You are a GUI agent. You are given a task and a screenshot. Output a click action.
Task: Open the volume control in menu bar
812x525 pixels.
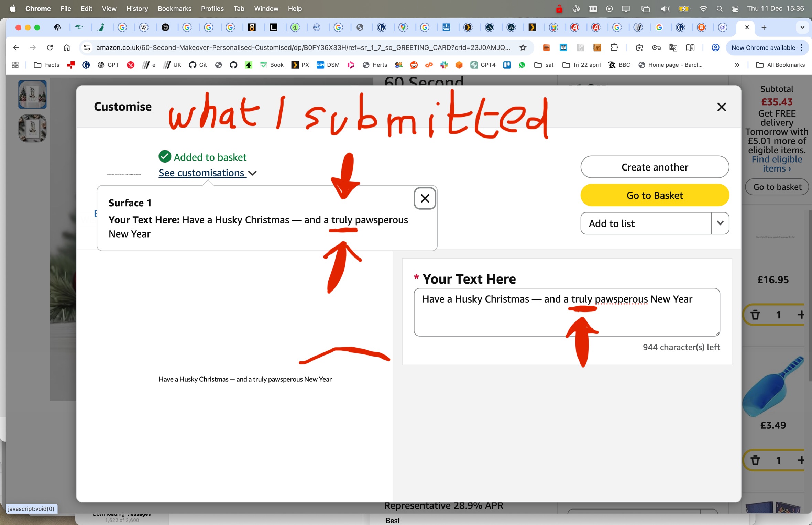pos(665,9)
